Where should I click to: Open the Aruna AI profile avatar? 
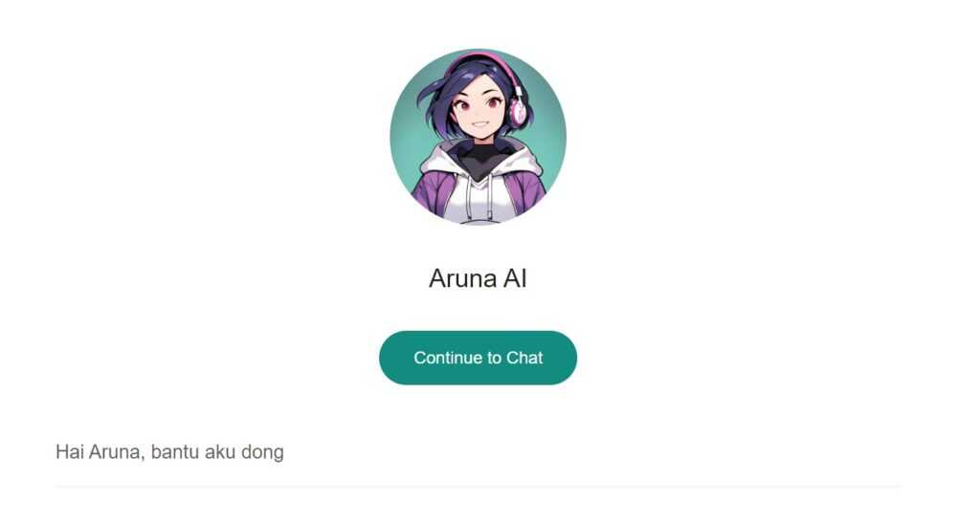[479, 137]
